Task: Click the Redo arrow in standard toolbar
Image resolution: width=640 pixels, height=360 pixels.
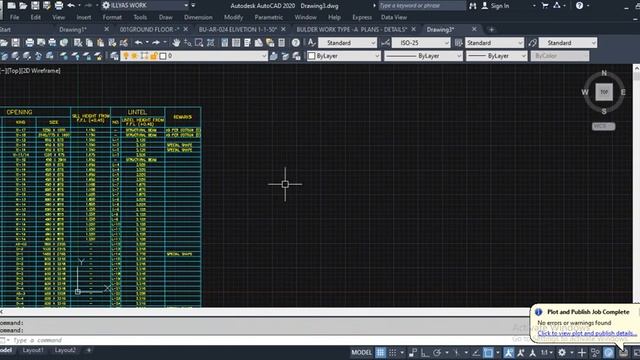Action: pos(156,42)
